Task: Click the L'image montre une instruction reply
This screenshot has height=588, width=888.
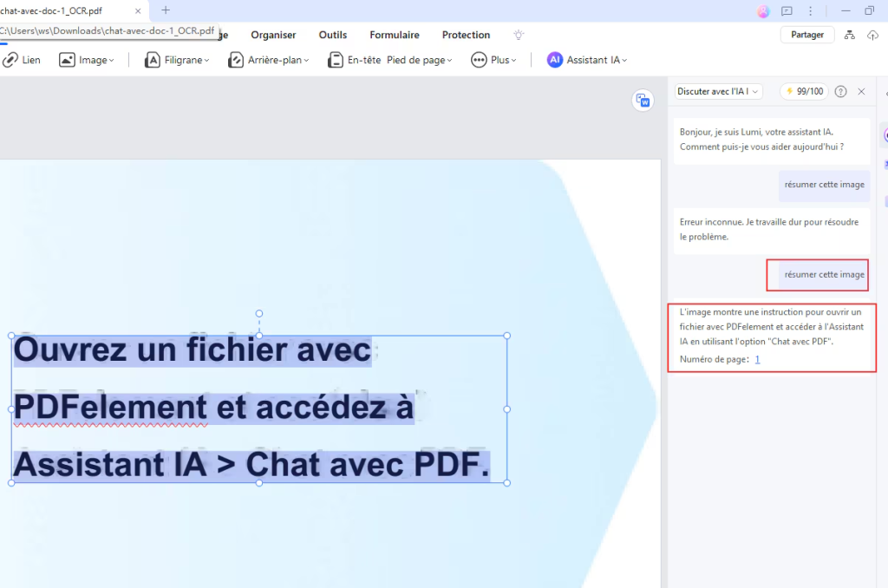Action: pos(771,336)
